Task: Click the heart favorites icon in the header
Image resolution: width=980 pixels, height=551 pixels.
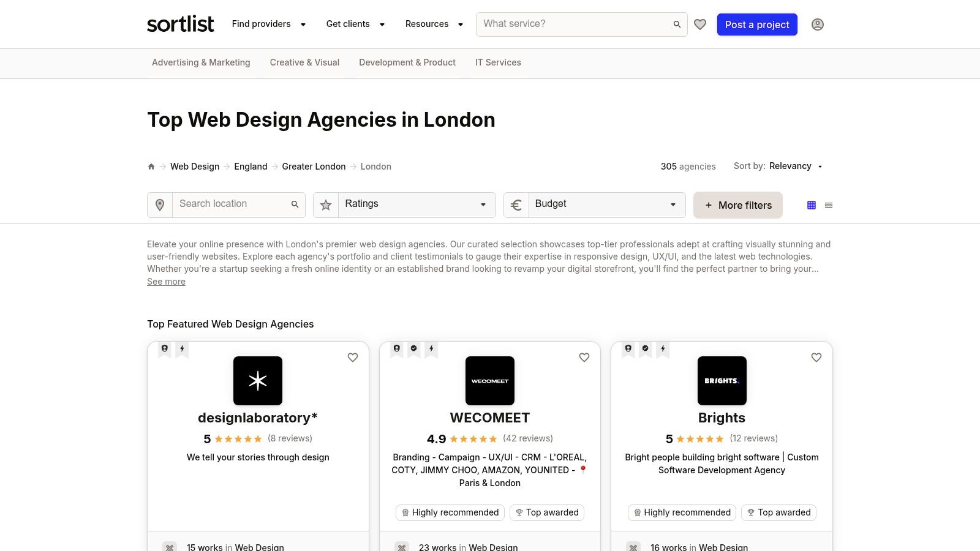Action: tap(700, 24)
